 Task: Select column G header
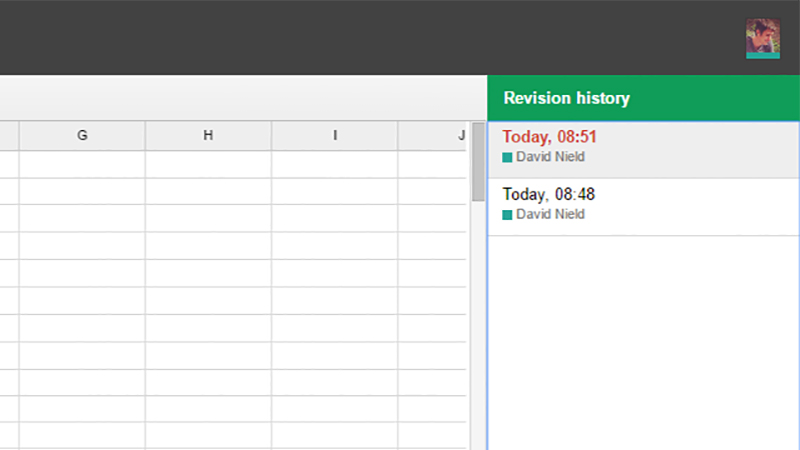click(x=82, y=136)
